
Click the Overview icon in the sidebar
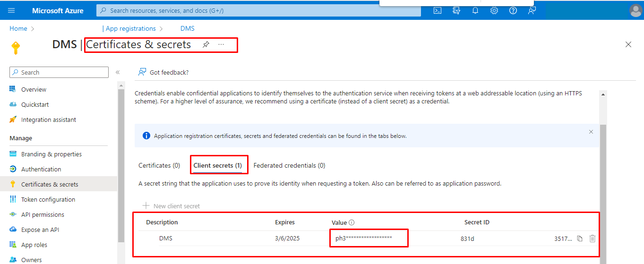tap(13, 89)
